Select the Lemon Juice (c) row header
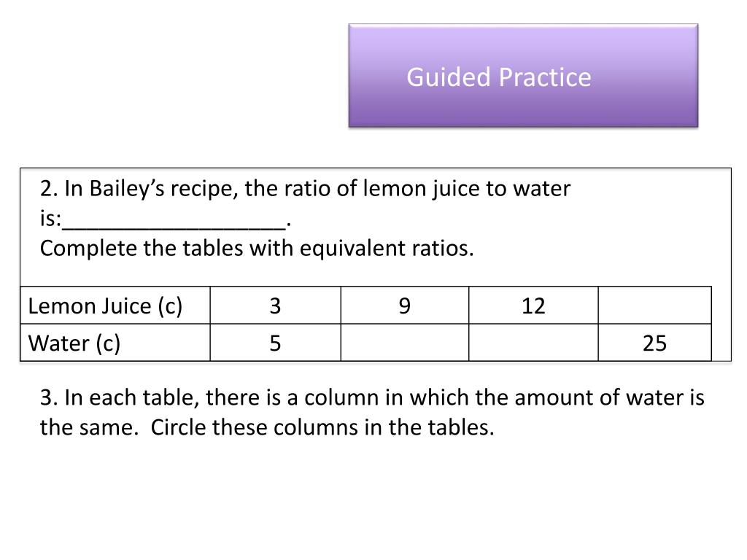 coord(115,306)
